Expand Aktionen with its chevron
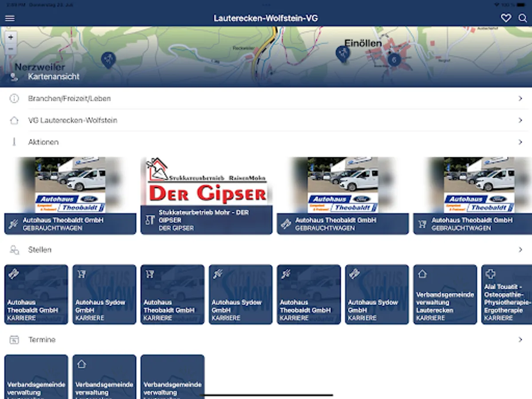 tap(520, 142)
